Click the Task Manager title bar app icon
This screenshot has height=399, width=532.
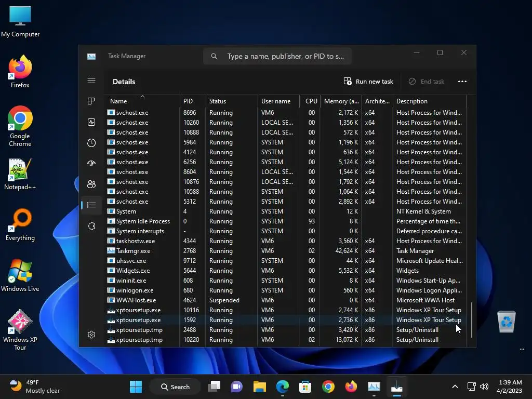pos(91,56)
